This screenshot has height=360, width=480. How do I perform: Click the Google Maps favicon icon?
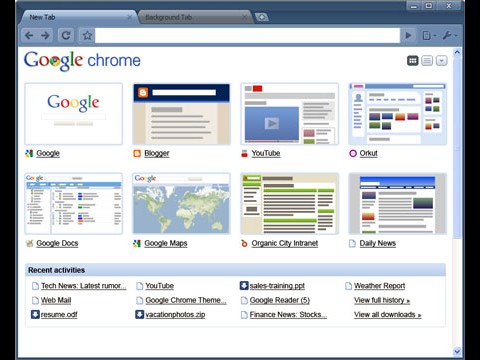137,243
